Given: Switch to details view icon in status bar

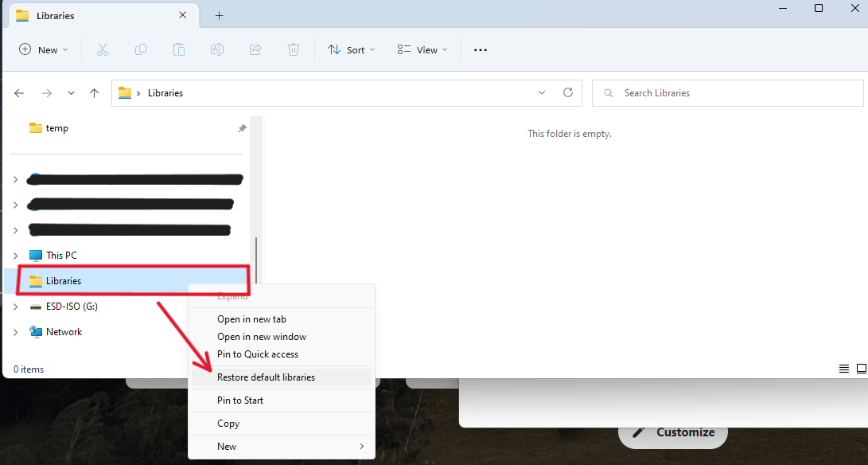Looking at the screenshot, I should [844, 369].
